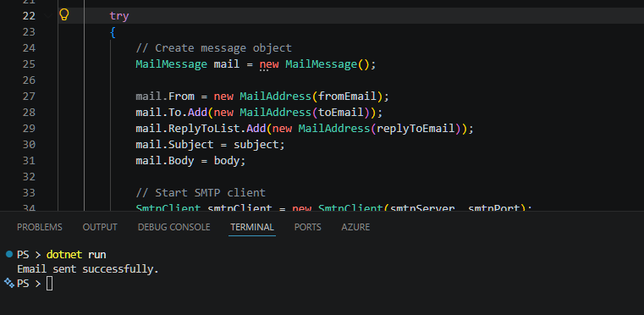Click 'mail.Body = body;' code line
This screenshot has height=315, width=644.
[190, 161]
